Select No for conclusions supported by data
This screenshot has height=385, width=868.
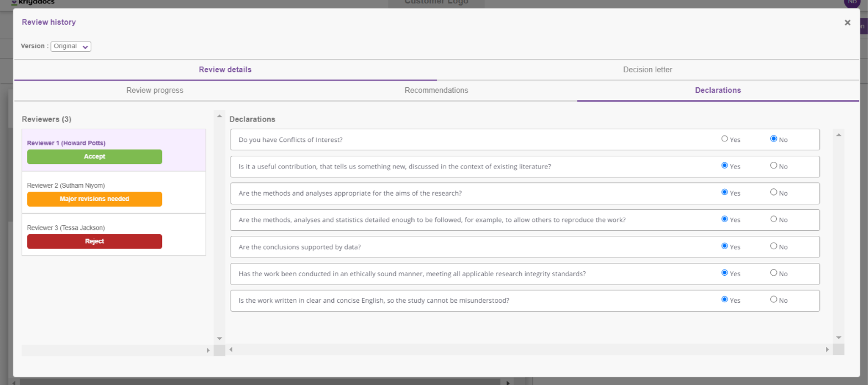[x=773, y=246]
